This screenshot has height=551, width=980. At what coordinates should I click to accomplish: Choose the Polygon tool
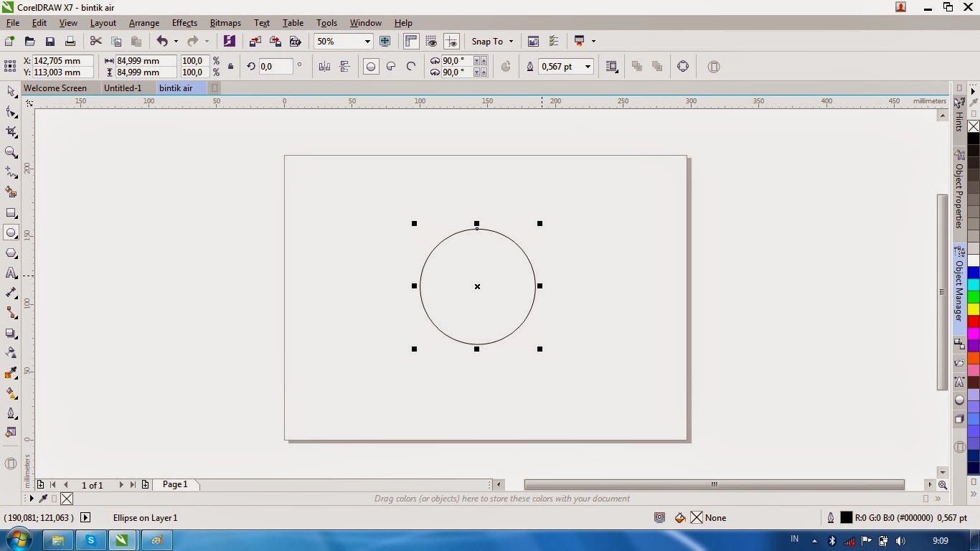click(x=11, y=253)
